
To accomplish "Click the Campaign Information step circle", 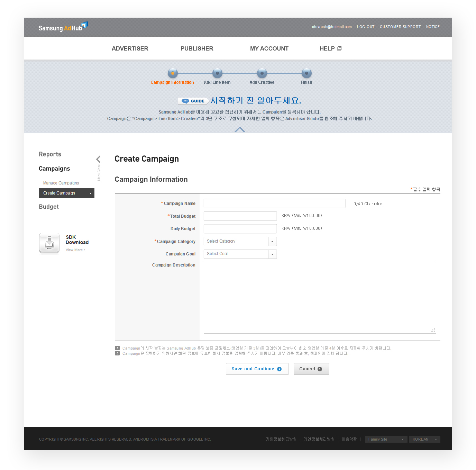I will point(173,73).
